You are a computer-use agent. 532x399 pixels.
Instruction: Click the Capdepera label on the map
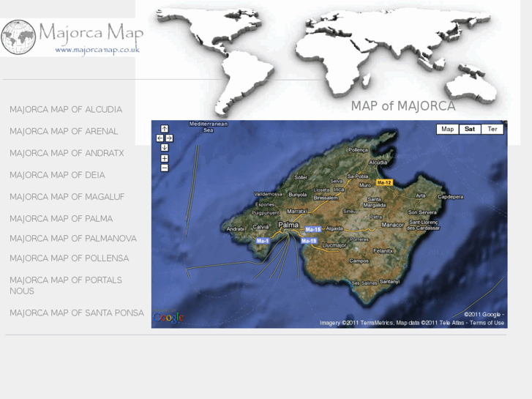[450, 197]
